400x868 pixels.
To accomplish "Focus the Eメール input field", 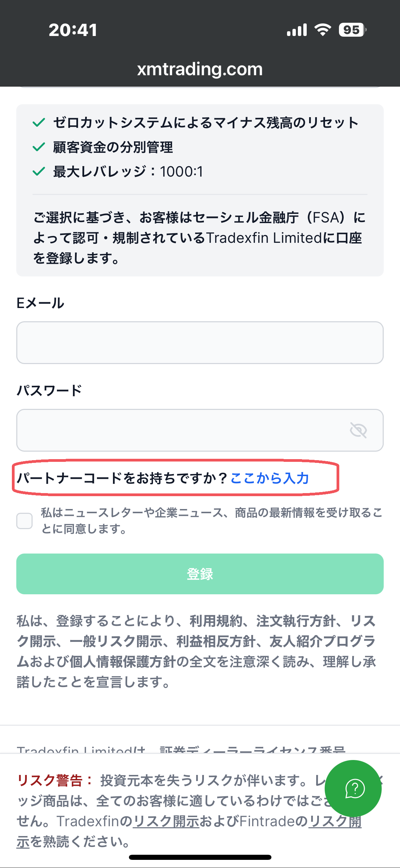I will (200, 343).
